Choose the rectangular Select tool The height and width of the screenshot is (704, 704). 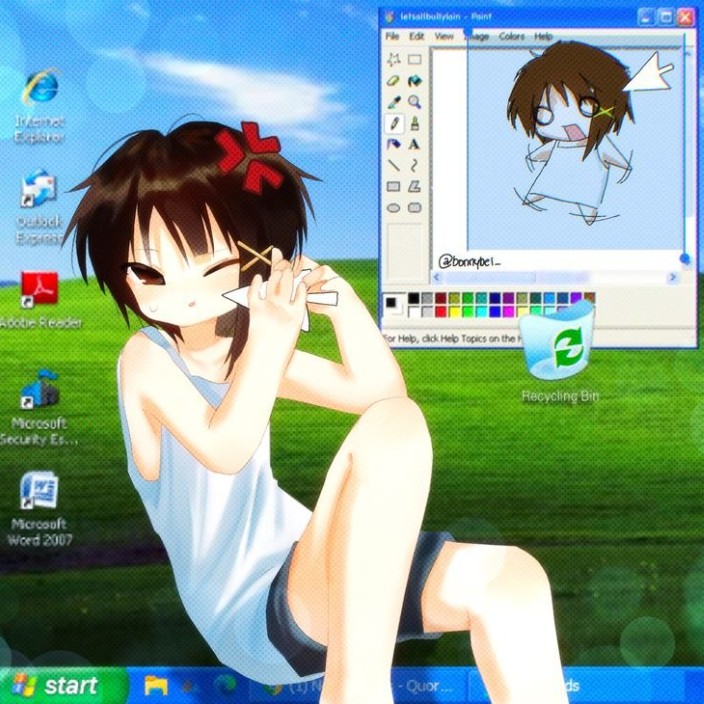[x=414, y=60]
